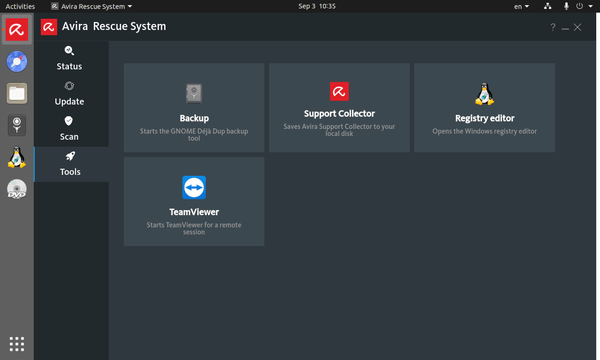Click 'Opens the Windows registry editor' text
600x360 pixels.
(x=484, y=131)
